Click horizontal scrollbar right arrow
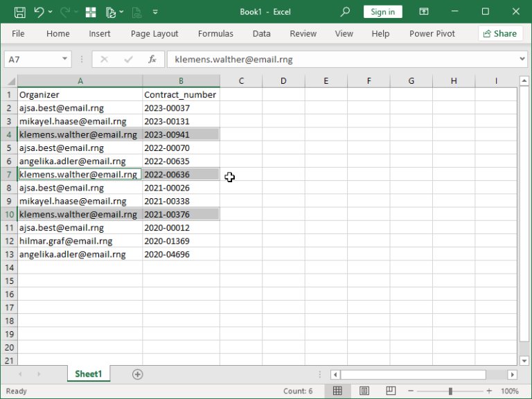The height and width of the screenshot is (399, 532). point(513,375)
